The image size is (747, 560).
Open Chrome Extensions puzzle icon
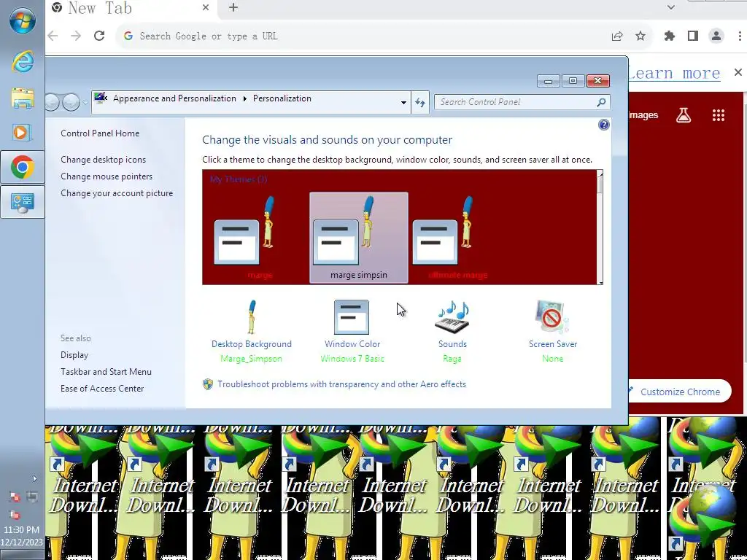click(670, 36)
